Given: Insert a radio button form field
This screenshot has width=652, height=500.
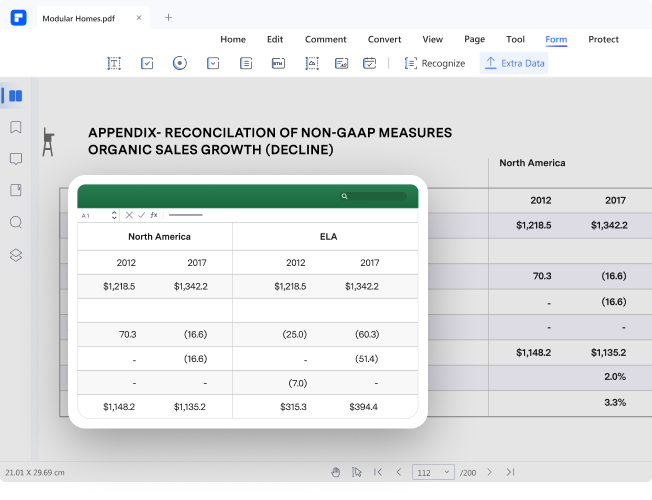Looking at the screenshot, I should [x=179, y=63].
